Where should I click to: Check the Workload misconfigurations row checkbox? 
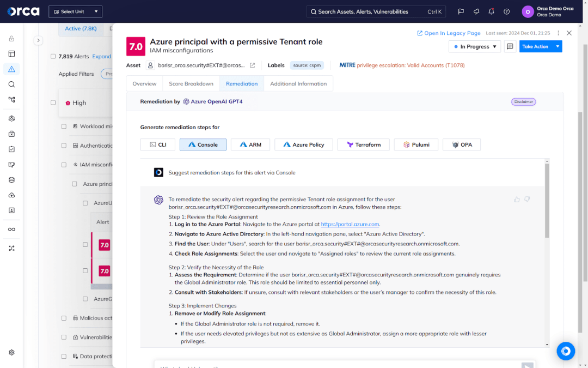point(64,126)
